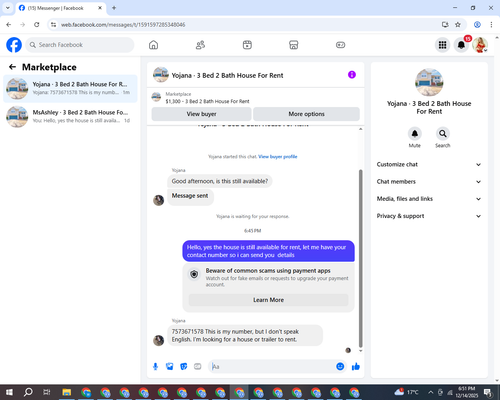Open Chrome three-dot menu
This screenshot has height=400, width=500.
click(491, 25)
